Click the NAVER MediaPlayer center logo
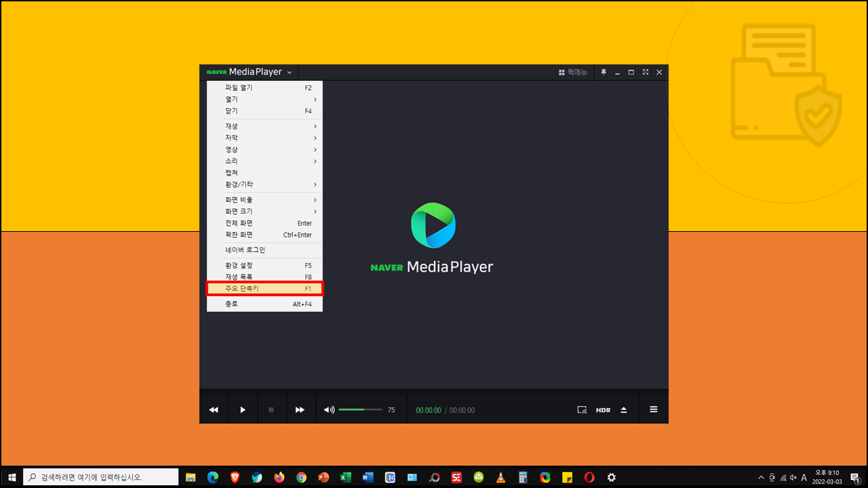This screenshot has height=488, width=868. (x=433, y=239)
